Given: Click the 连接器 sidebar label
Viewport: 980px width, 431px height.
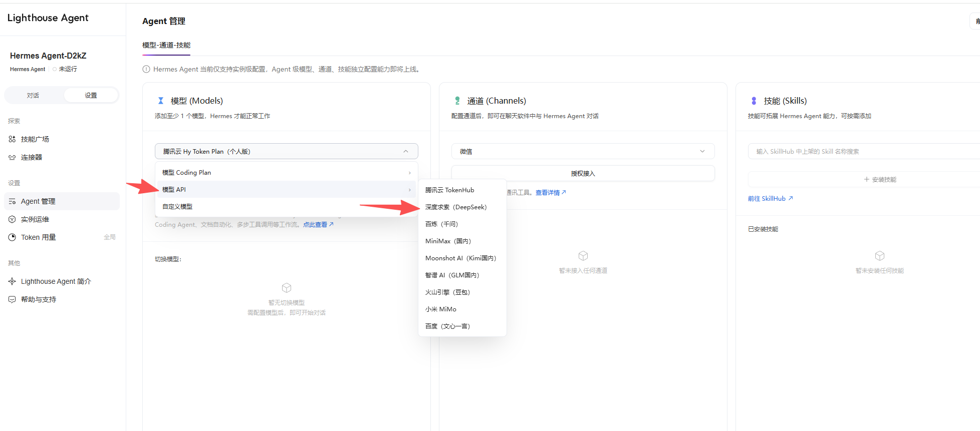Looking at the screenshot, I should point(32,157).
